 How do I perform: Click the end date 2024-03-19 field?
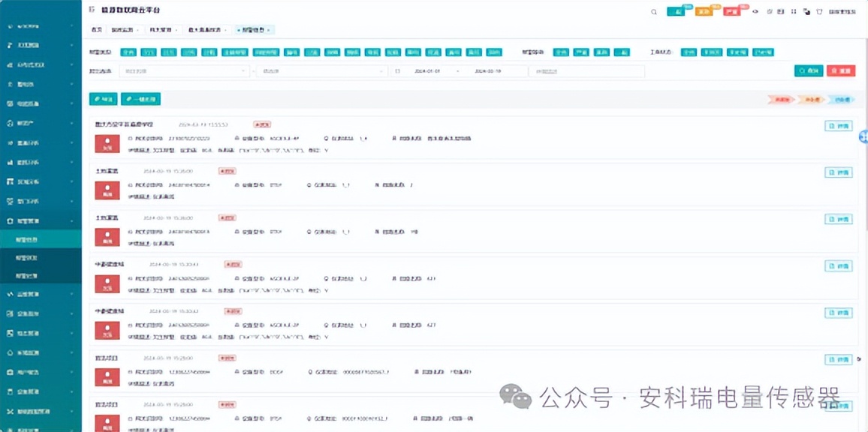487,71
